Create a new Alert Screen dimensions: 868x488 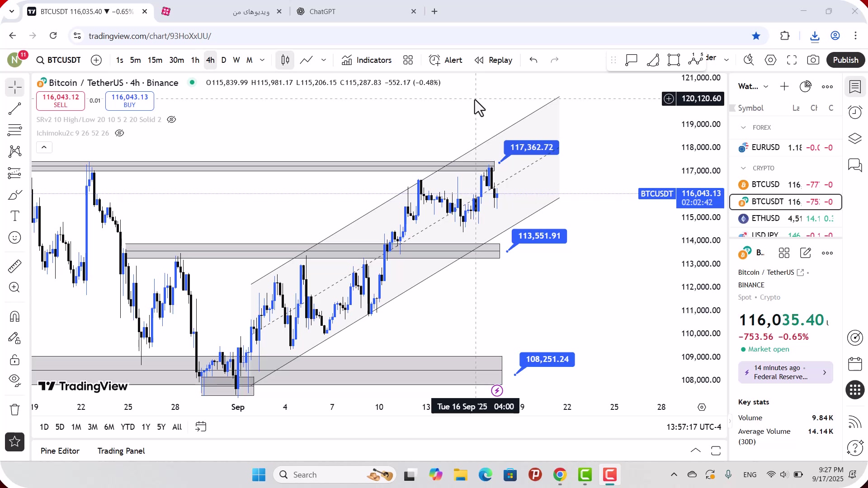click(446, 60)
